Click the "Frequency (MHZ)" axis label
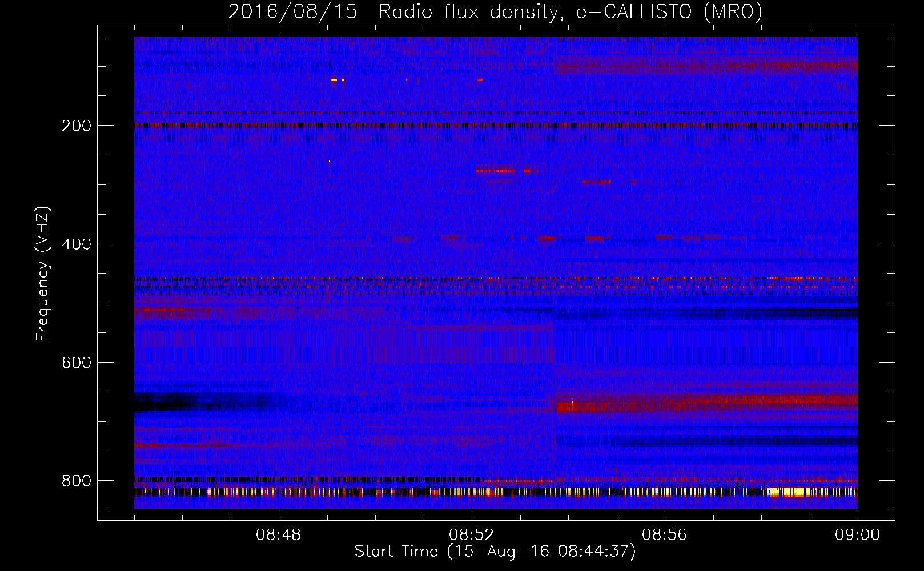Image resolution: width=924 pixels, height=571 pixels. point(43,274)
